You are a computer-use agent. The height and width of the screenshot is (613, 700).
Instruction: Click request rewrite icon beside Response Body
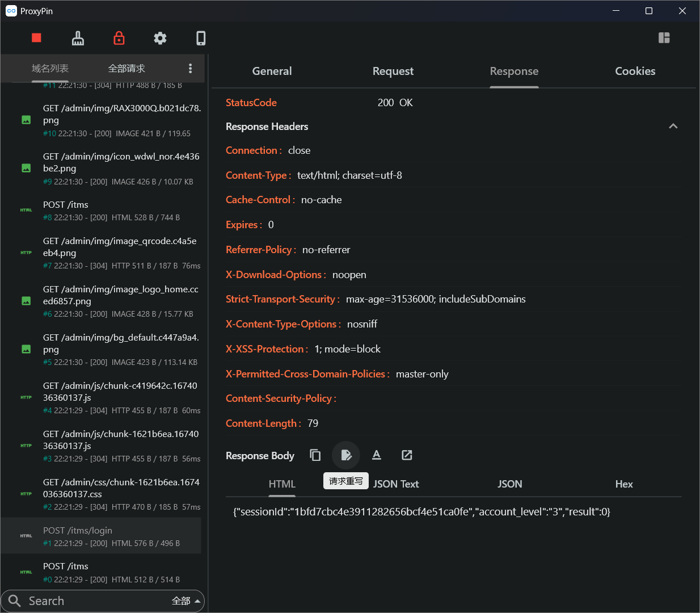coord(346,455)
